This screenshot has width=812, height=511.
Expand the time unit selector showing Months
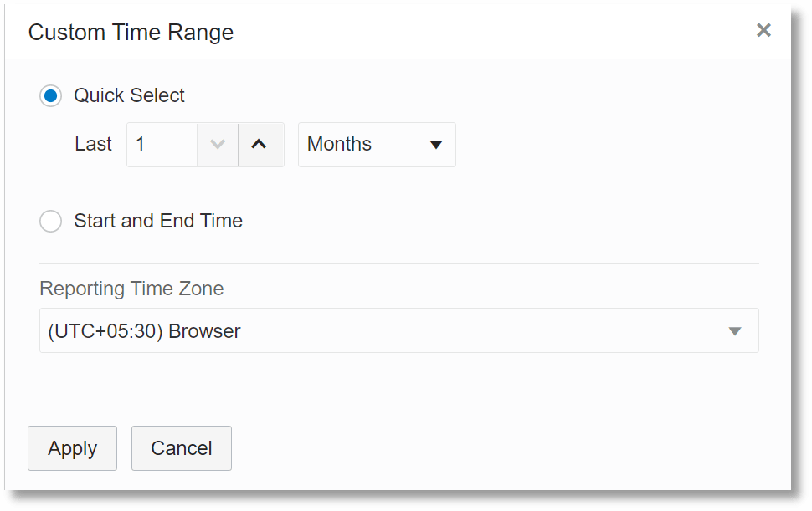[x=377, y=144]
